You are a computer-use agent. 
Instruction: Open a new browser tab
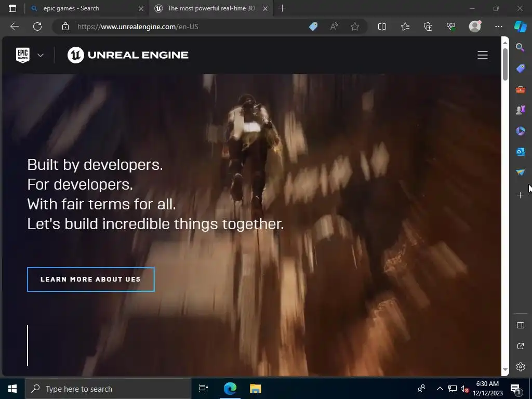coord(282,8)
